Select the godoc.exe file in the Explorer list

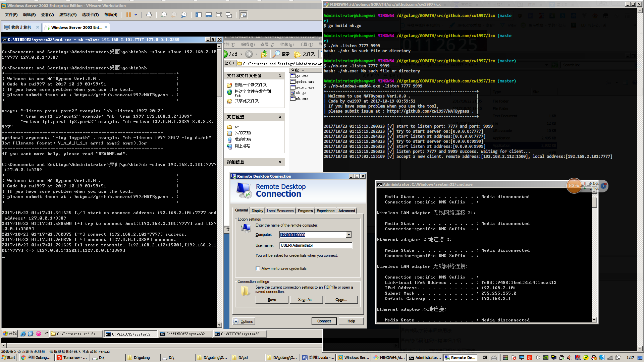tap(302, 82)
